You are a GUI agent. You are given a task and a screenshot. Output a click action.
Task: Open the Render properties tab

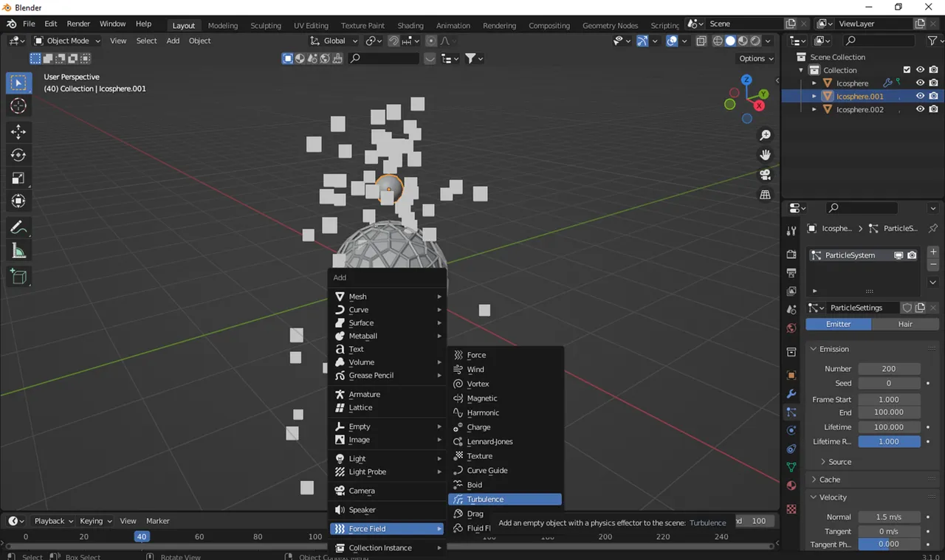(x=791, y=255)
